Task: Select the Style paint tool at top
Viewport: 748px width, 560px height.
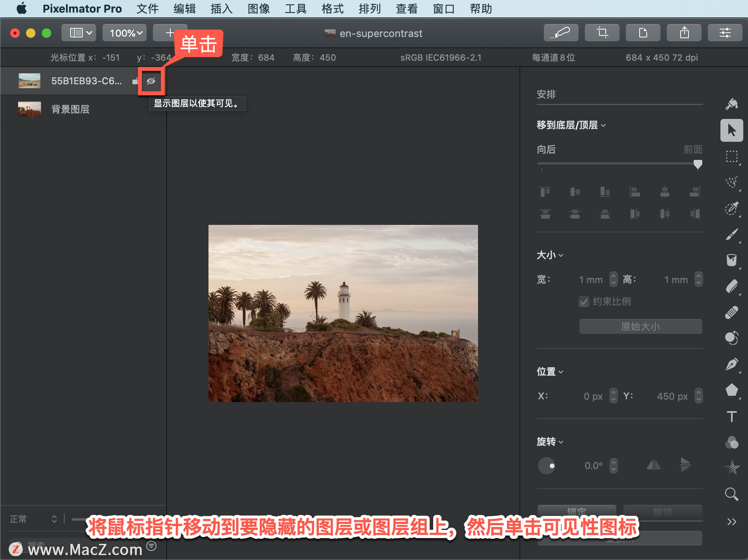Action: 731,104
